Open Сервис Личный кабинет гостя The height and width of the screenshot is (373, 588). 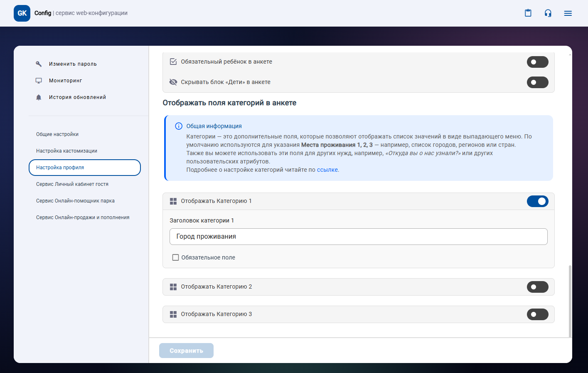[x=72, y=184]
